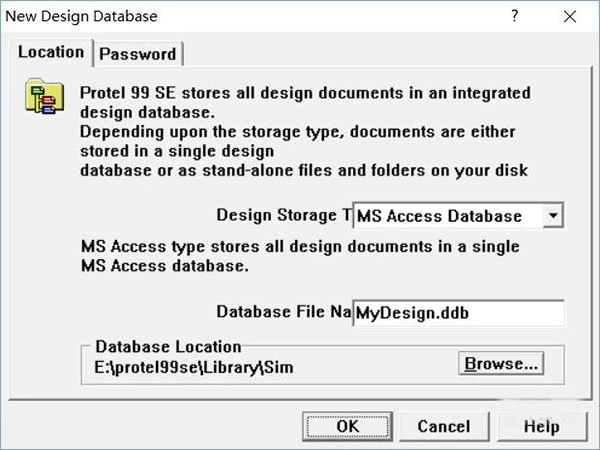Switch to the Location tab

(x=51, y=52)
